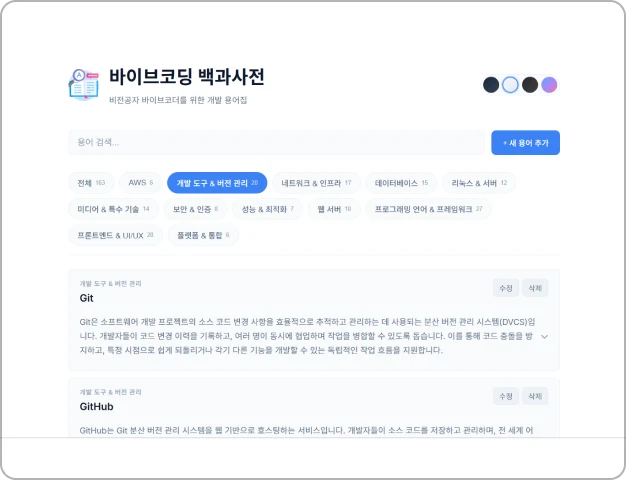Focus the 용어 검색 search field

[x=276, y=143]
